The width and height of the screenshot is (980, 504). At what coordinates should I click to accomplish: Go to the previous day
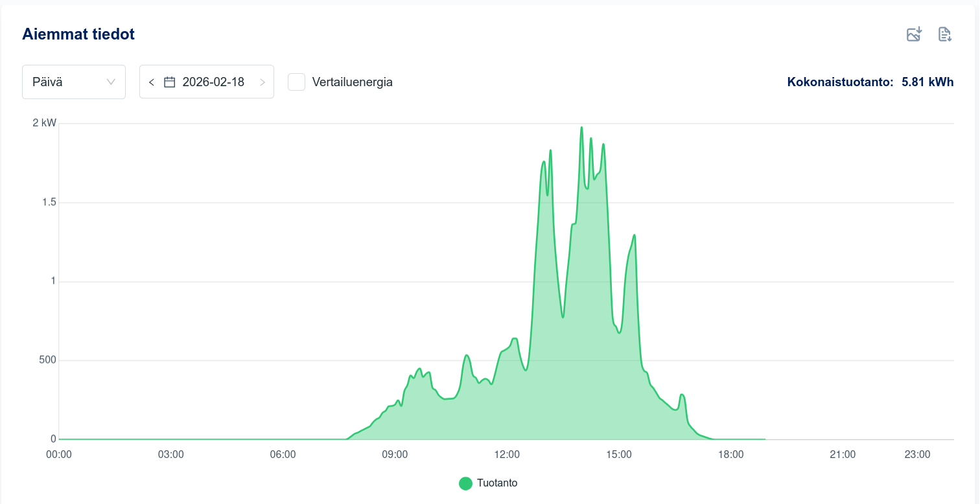click(x=152, y=82)
